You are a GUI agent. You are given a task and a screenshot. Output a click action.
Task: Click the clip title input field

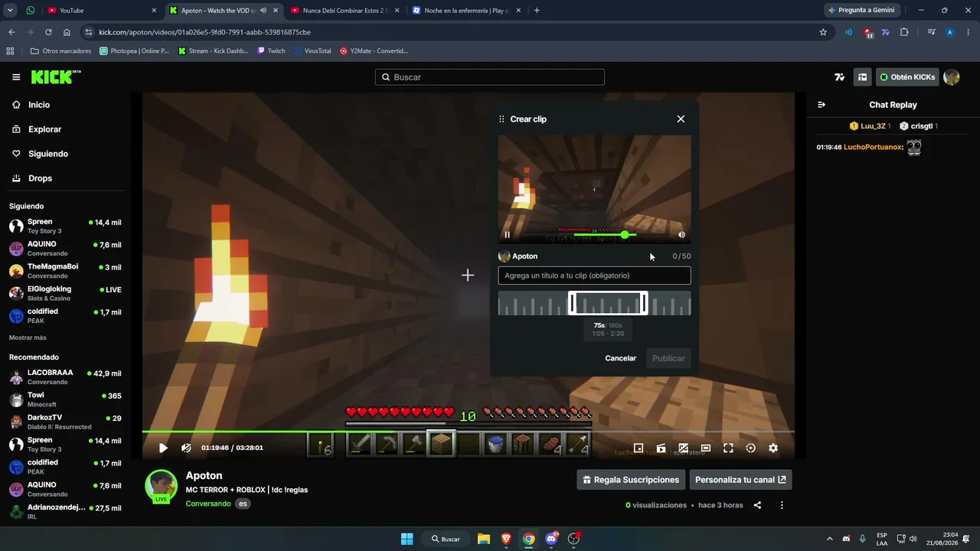594,275
